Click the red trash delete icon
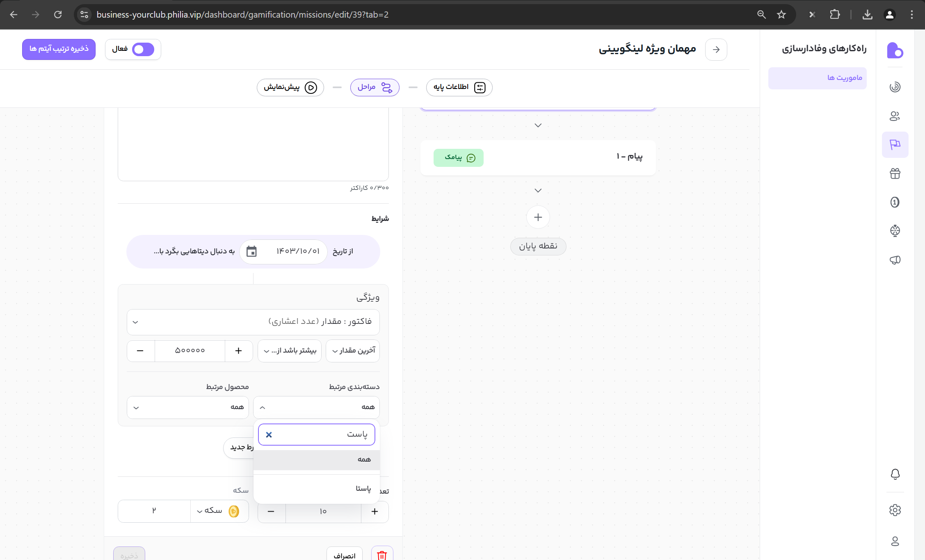This screenshot has height=560, width=925. pos(382,555)
